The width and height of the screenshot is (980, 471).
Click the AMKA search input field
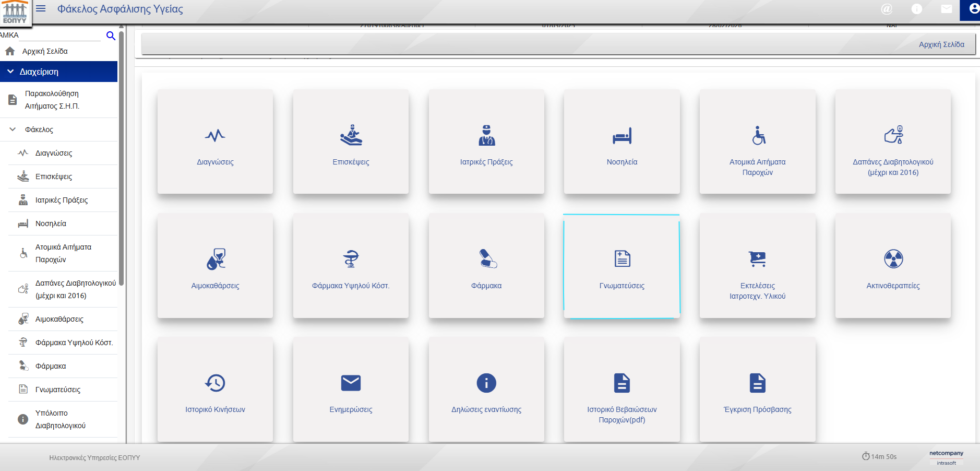(59, 35)
